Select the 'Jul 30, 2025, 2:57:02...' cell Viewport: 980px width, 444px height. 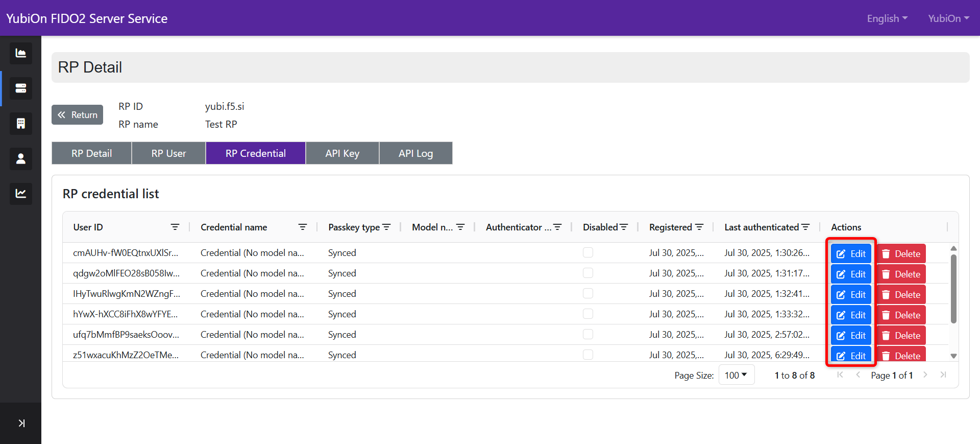click(x=767, y=335)
